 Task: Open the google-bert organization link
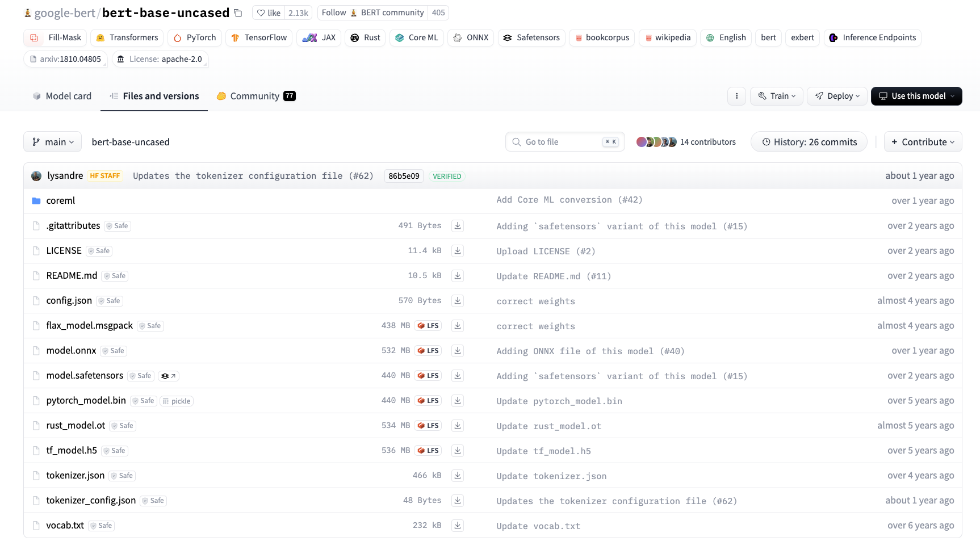65,13
